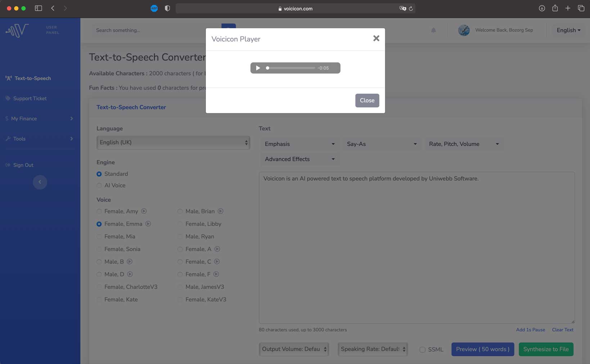Click the Tools chevron arrow
The height and width of the screenshot is (364, 590).
71,139
